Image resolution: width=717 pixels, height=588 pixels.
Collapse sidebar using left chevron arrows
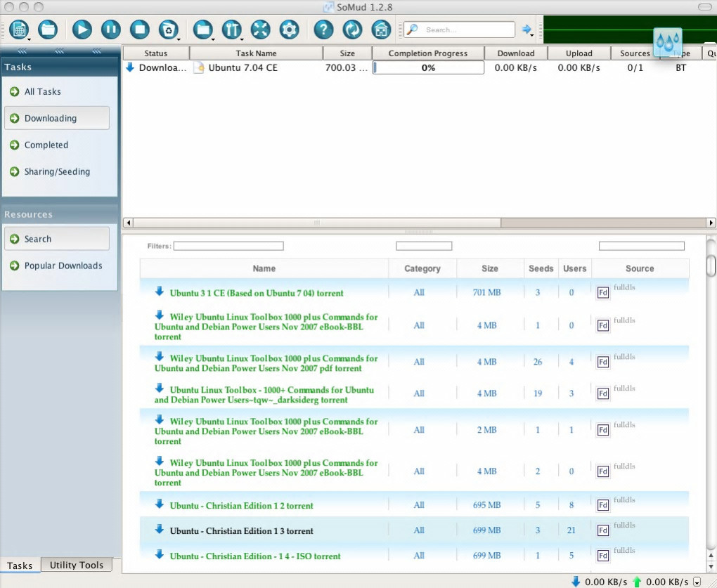point(22,51)
